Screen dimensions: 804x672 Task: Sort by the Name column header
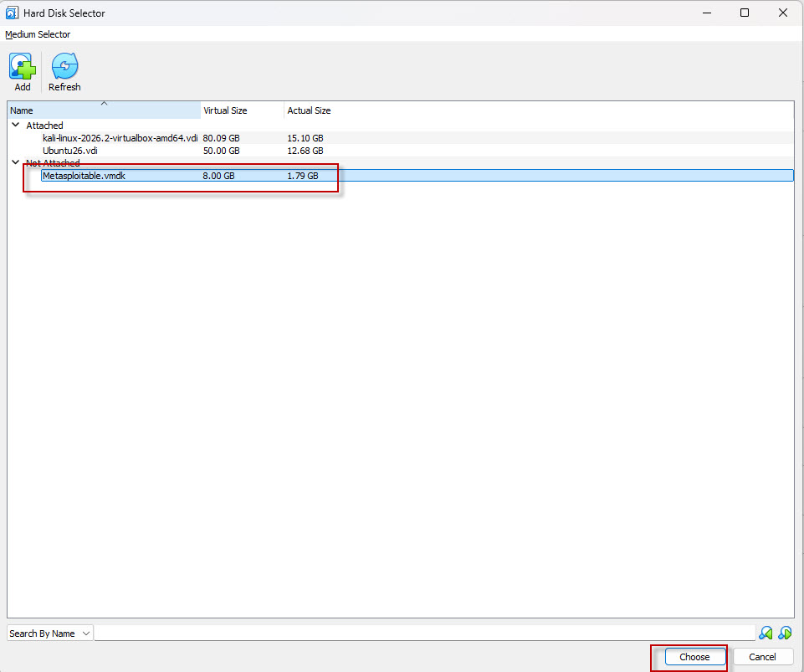[x=104, y=110]
